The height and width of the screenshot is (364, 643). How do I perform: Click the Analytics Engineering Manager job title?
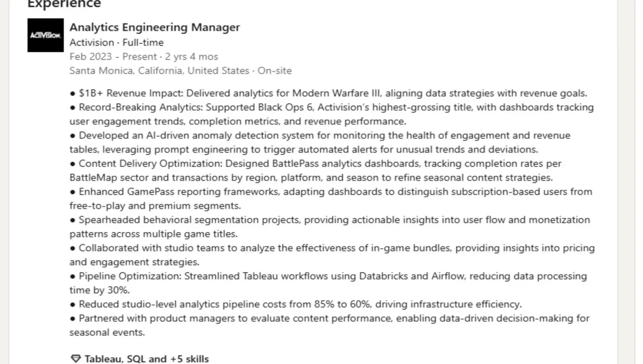click(x=154, y=27)
